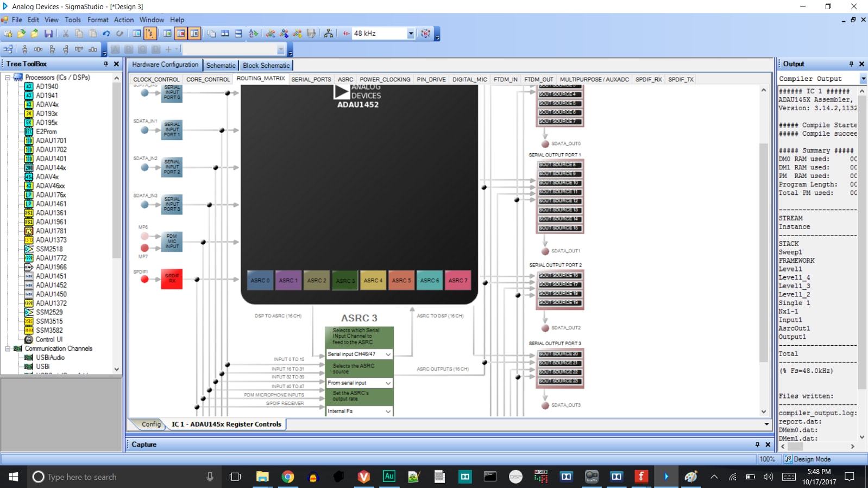Image resolution: width=868 pixels, height=488 pixels.
Task: Open Google Chrome from the taskbar
Action: 288,477
